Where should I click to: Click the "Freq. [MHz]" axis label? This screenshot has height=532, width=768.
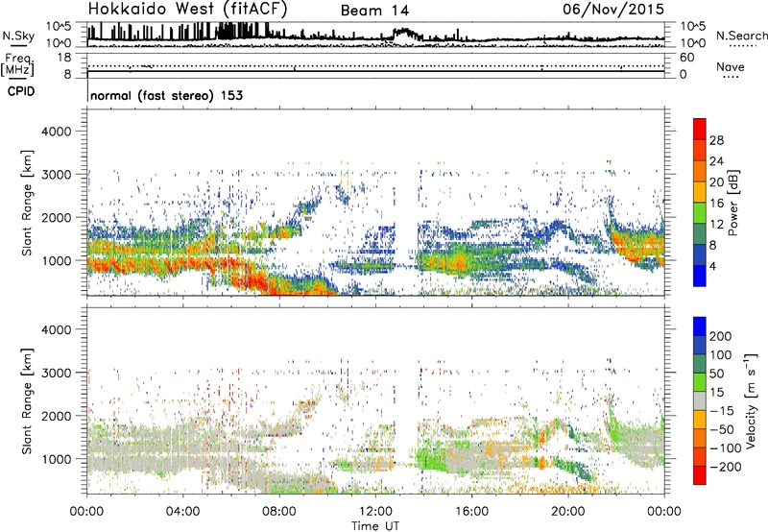18,65
